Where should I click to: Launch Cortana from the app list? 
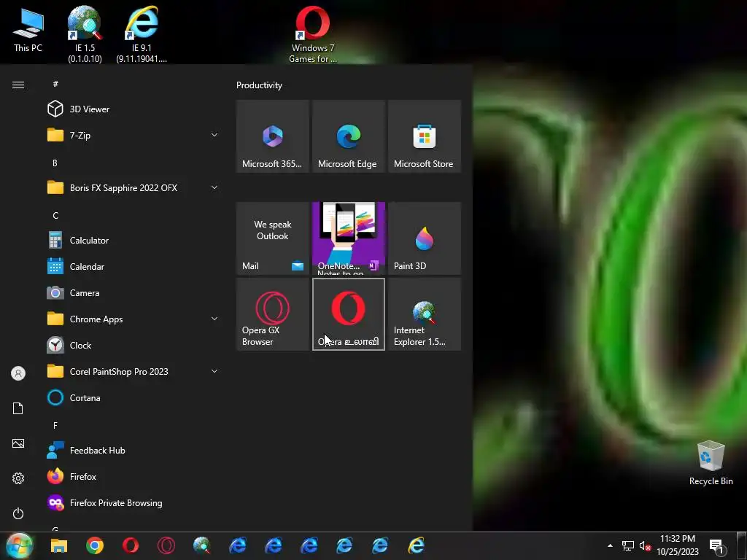click(x=133, y=397)
